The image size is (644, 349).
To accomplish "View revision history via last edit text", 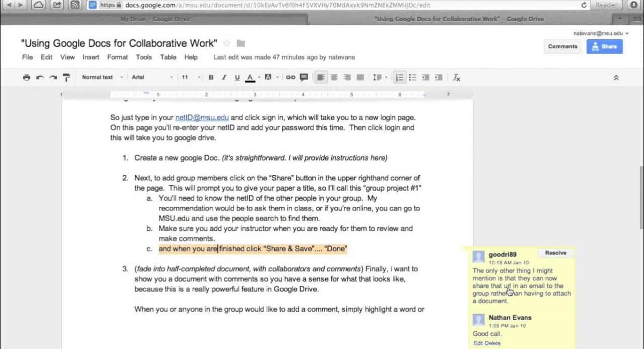I will (284, 57).
